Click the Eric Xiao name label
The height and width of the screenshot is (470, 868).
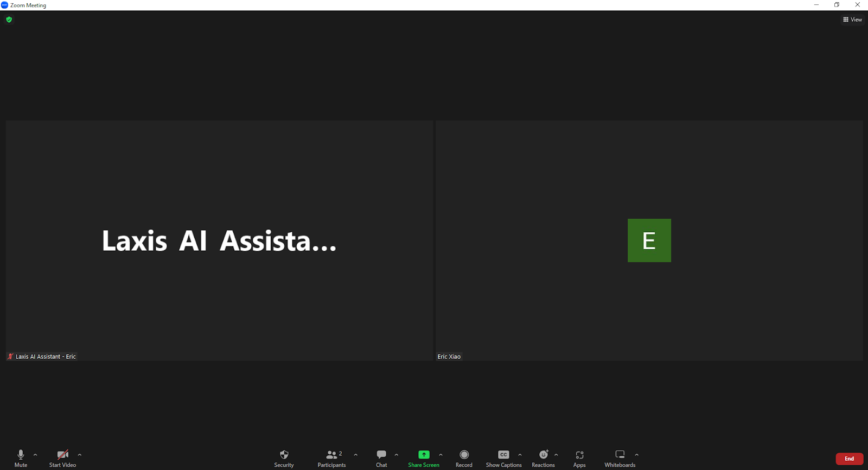449,357
